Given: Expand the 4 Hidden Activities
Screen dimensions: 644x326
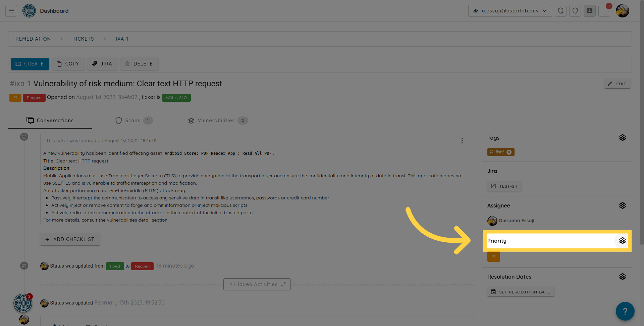Looking at the screenshot, I should coord(257,284).
